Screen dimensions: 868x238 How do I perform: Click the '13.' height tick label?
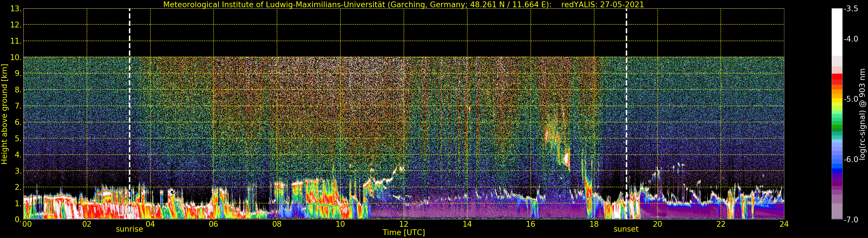click(16, 9)
